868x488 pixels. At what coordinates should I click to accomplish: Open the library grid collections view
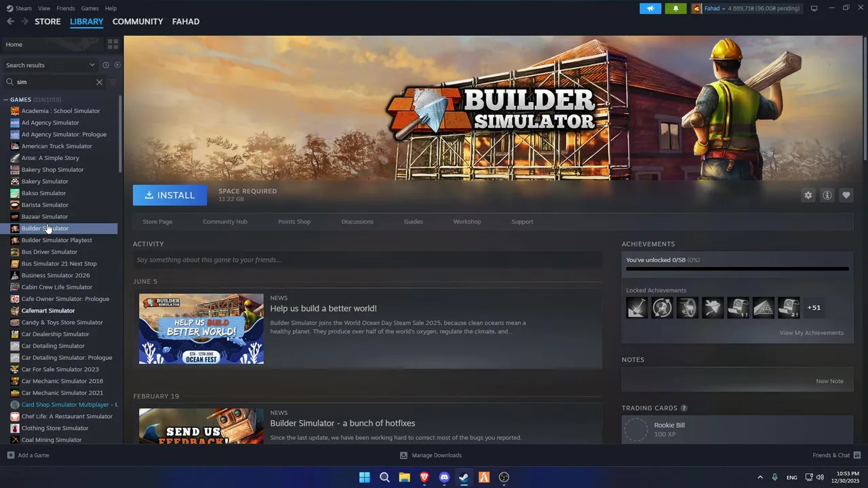[x=113, y=44]
